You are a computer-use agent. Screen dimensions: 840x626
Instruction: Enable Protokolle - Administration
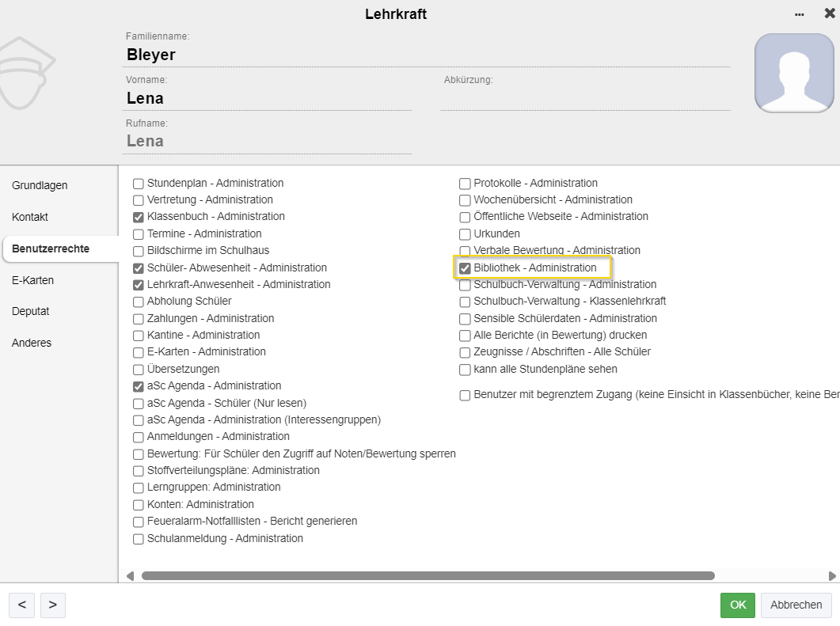click(x=465, y=184)
